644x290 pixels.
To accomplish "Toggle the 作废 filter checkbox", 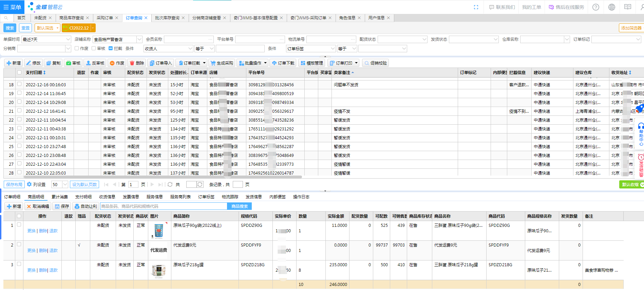I will pos(77,49).
